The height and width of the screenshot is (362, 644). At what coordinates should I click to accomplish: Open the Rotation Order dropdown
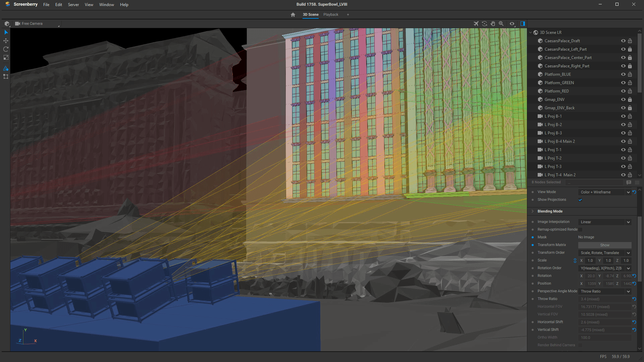click(604, 268)
